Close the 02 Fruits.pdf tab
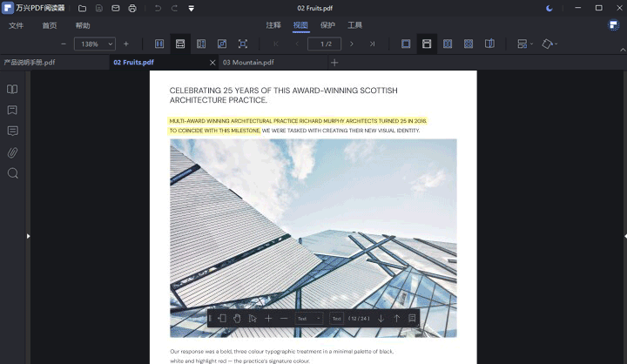This screenshot has width=627, height=364. point(212,63)
